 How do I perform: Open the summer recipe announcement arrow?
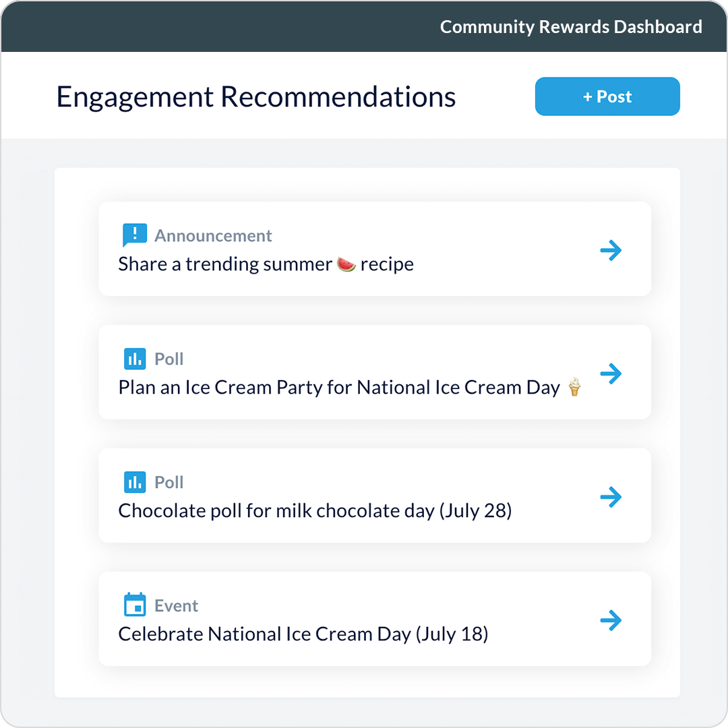pos(611,251)
